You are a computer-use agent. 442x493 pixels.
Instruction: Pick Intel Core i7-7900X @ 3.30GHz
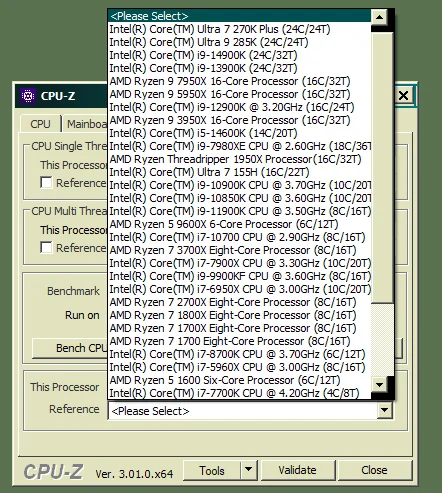pyautogui.click(x=239, y=263)
